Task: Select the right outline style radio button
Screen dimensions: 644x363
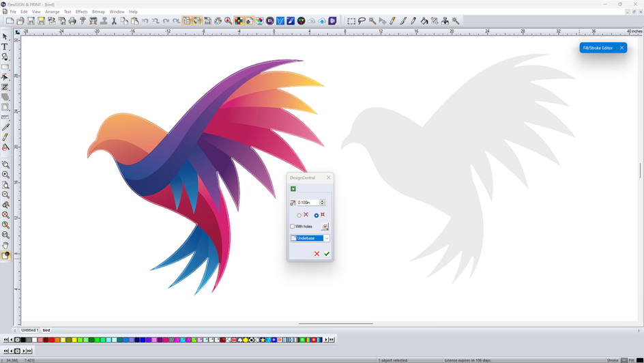Action: 316,215
